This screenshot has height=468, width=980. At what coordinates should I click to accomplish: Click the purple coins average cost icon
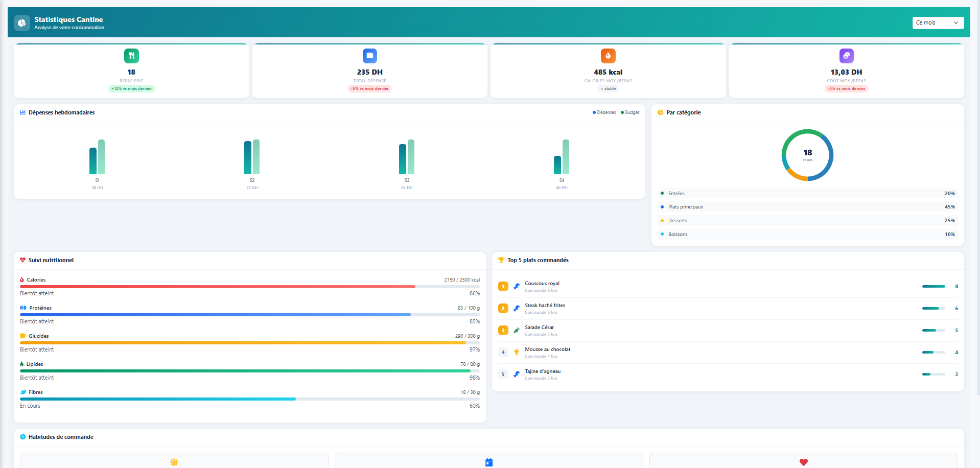point(846,56)
